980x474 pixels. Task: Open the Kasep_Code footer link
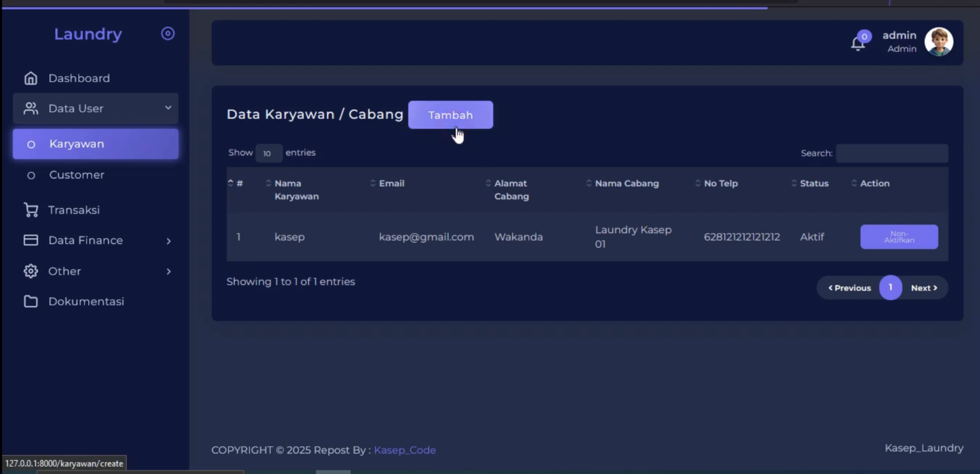(405, 450)
